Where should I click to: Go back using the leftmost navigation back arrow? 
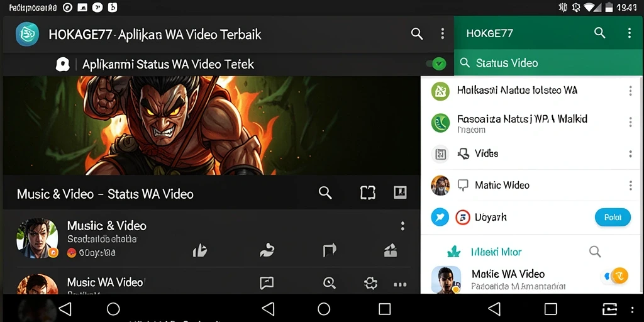click(x=65, y=309)
